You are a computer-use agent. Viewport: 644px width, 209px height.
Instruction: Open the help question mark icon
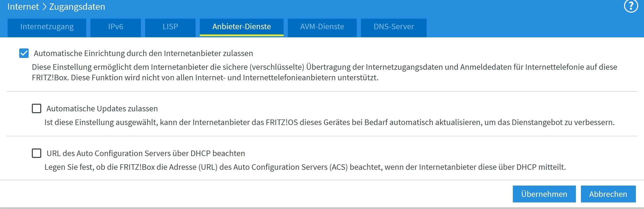631,6
